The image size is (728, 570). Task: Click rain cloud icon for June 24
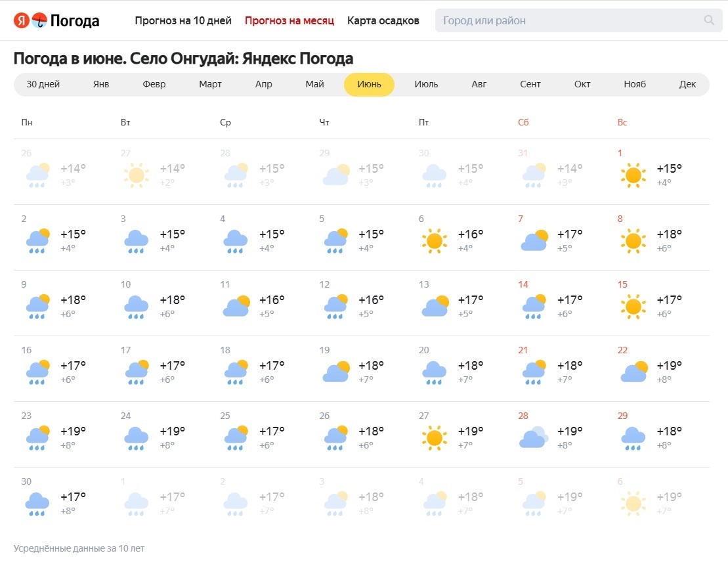pos(136,438)
